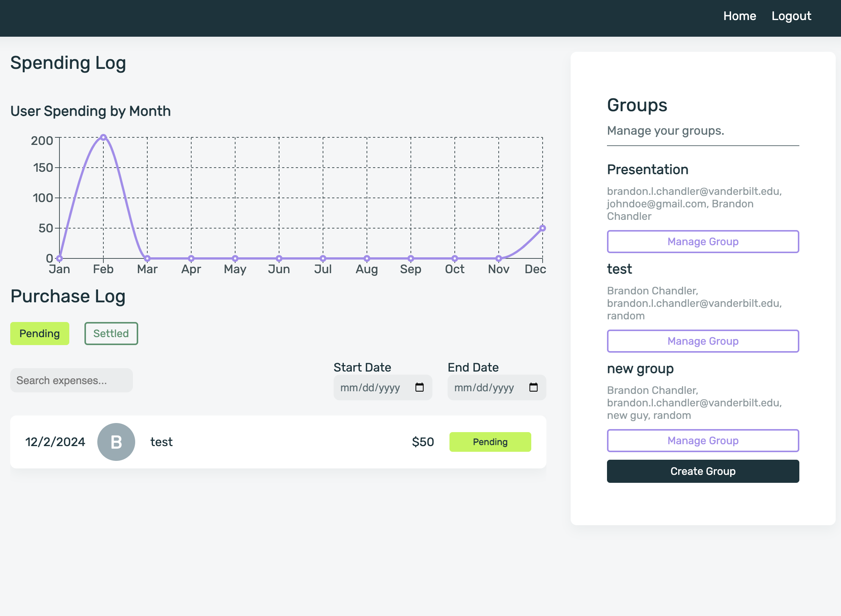Viewport: 841px width, 616px height.
Task: Toggle the Pending filter
Action: (40, 333)
